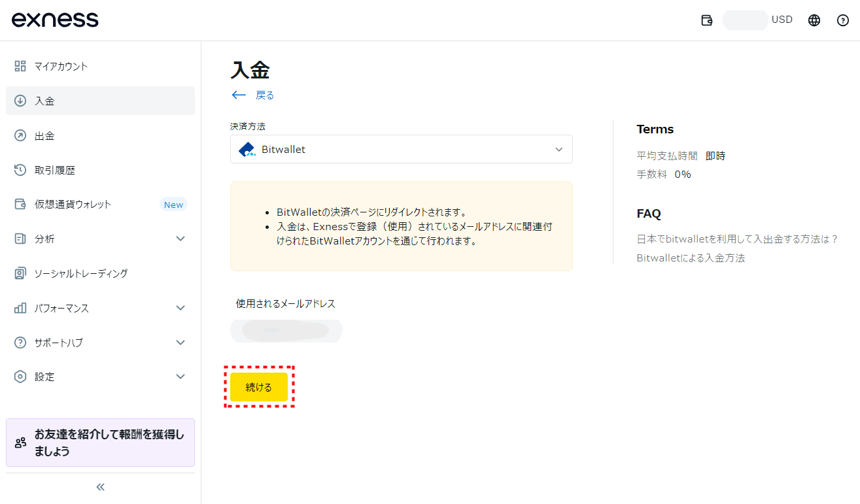Open the wallet icon in header

coord(706,20)
